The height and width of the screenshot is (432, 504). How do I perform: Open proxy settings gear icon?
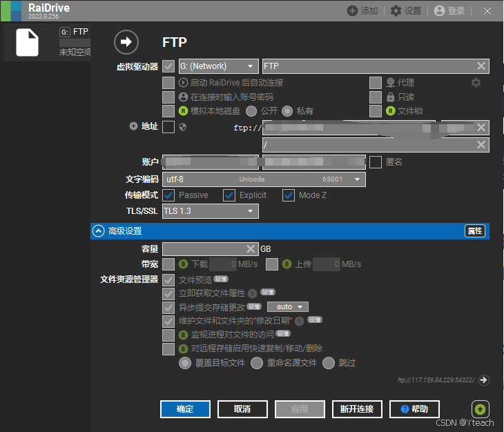(476, 83)
